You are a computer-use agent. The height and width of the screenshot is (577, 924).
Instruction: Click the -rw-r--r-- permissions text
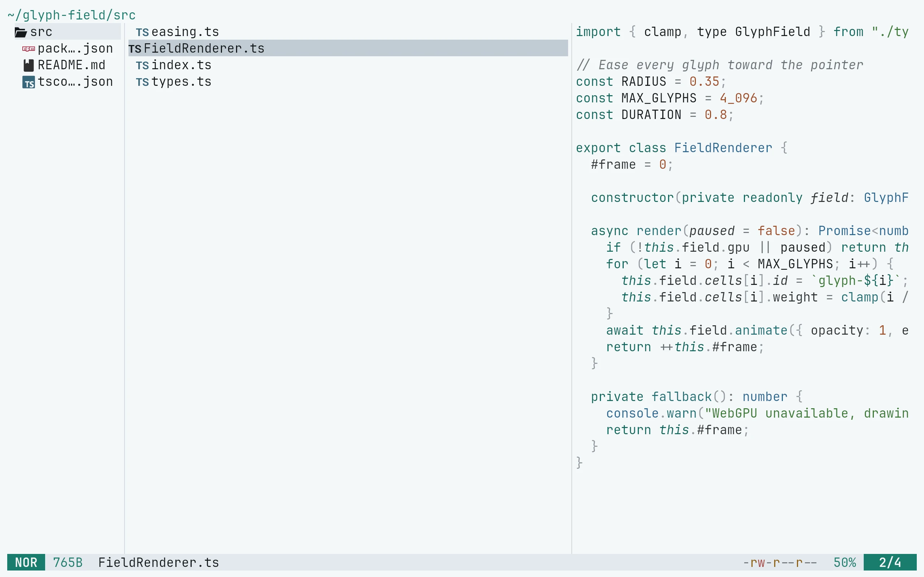point(780,563)
